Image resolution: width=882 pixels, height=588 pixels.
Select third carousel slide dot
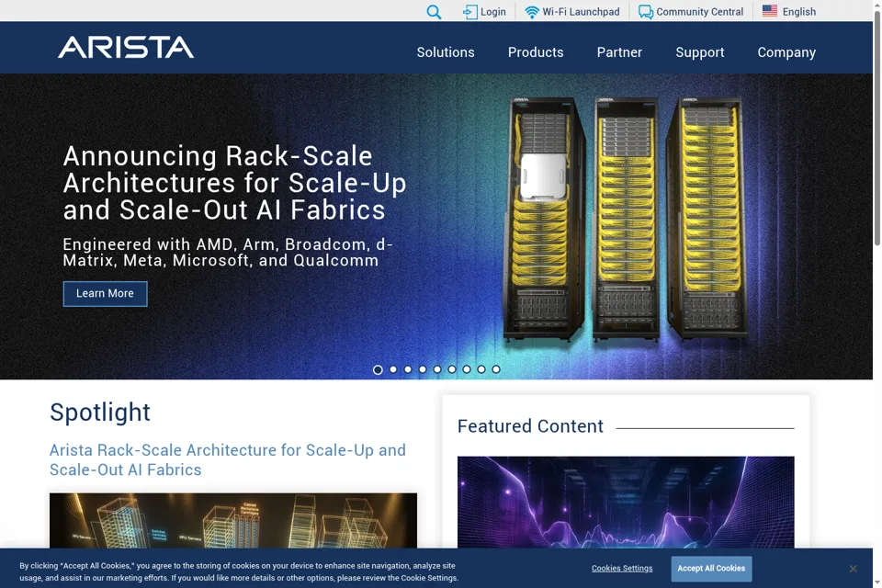[408, 369]
